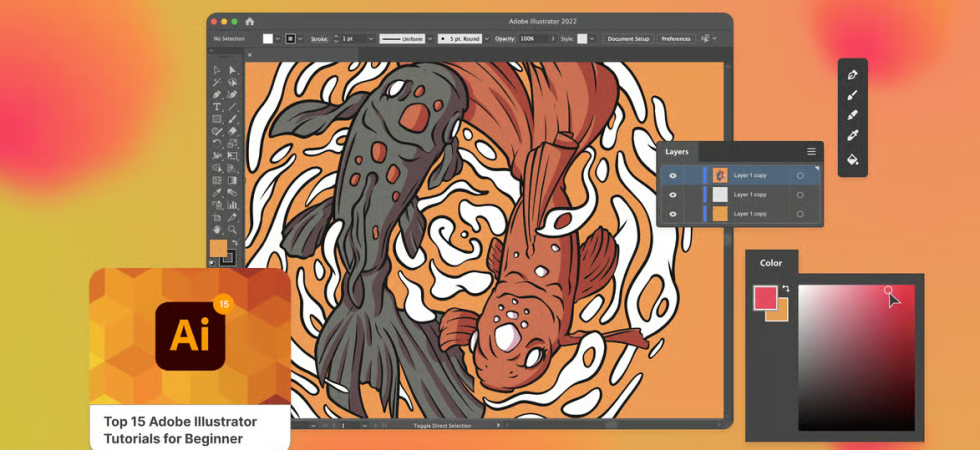Switch to the Color panel tab
The width and height of the screenshot is (980, 450).
click(x=771, y=263)
